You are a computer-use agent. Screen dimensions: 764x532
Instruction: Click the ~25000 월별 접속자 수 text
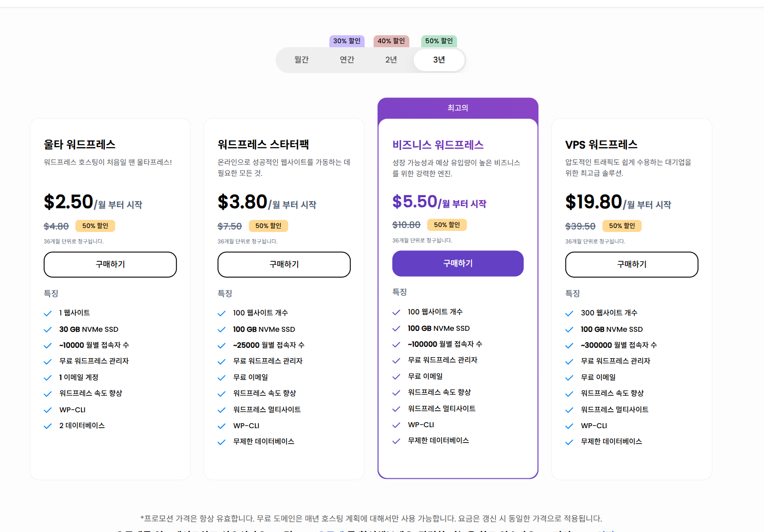click(x=269, y=345)
